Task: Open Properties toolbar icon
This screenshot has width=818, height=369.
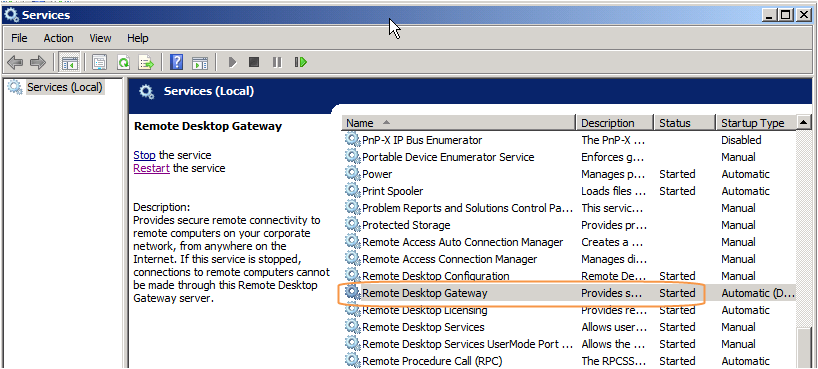Action: tap(99, 63)
